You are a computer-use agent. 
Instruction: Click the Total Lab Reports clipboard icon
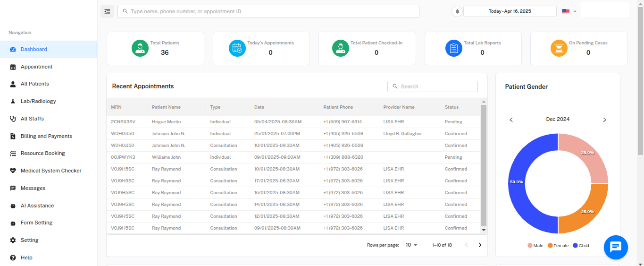coord(454,48)
